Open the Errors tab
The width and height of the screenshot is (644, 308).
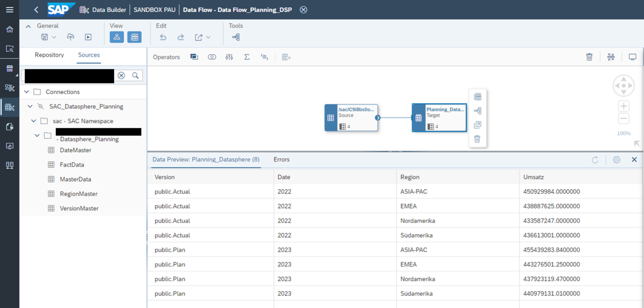click(x=281, y=159)
